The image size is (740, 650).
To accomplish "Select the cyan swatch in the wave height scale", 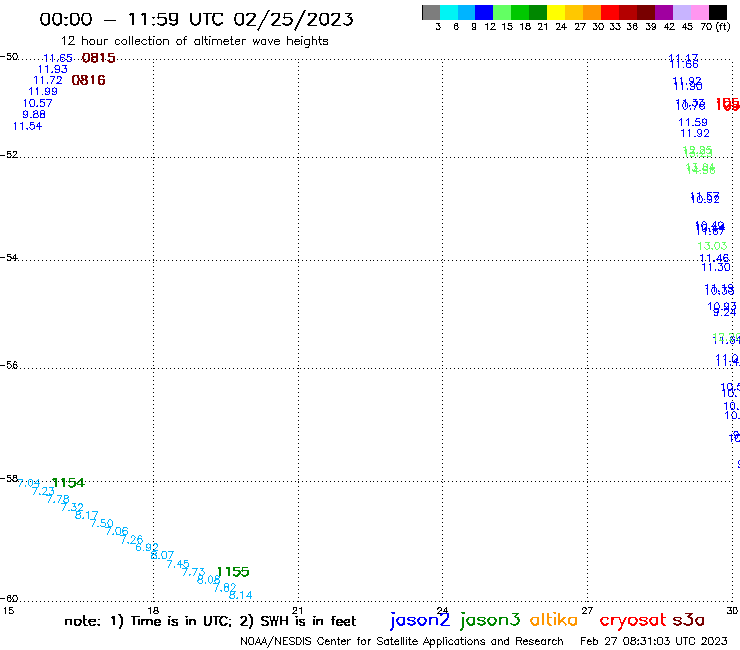I will point(449,12).
